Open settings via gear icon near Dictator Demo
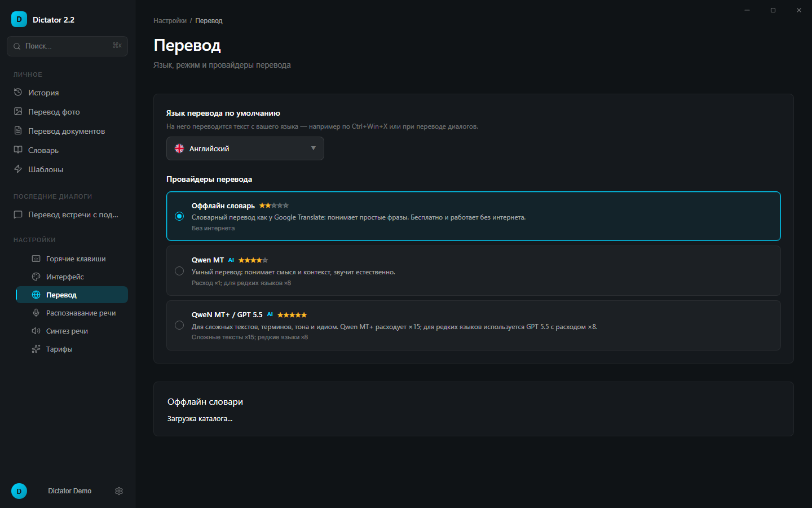 (119, 491)
